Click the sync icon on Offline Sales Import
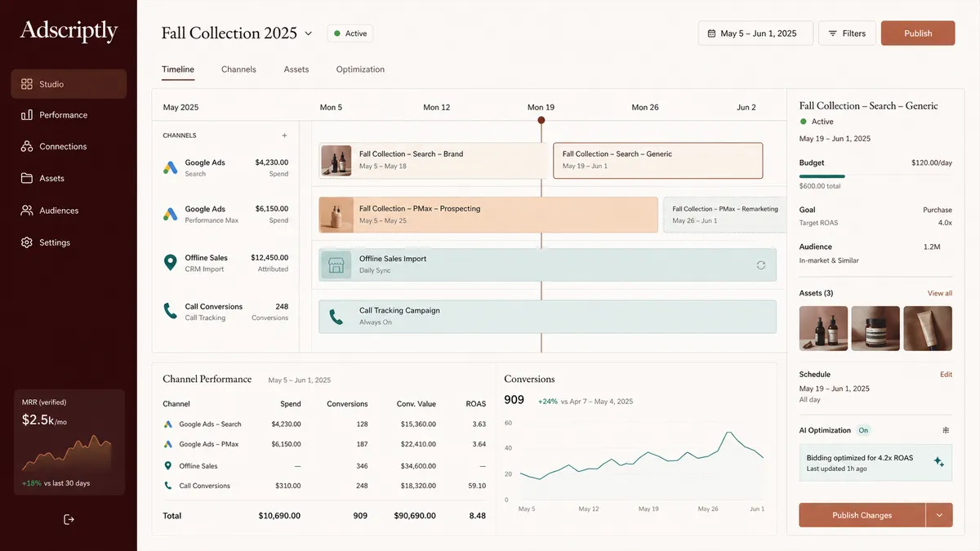Image resolution: width=980 pixels, height=551 pixels. pos(761,264)
